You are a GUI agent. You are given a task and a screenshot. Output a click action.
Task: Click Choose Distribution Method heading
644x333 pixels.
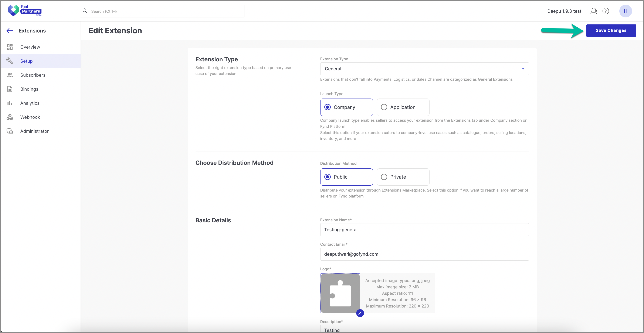click(234, 163)
